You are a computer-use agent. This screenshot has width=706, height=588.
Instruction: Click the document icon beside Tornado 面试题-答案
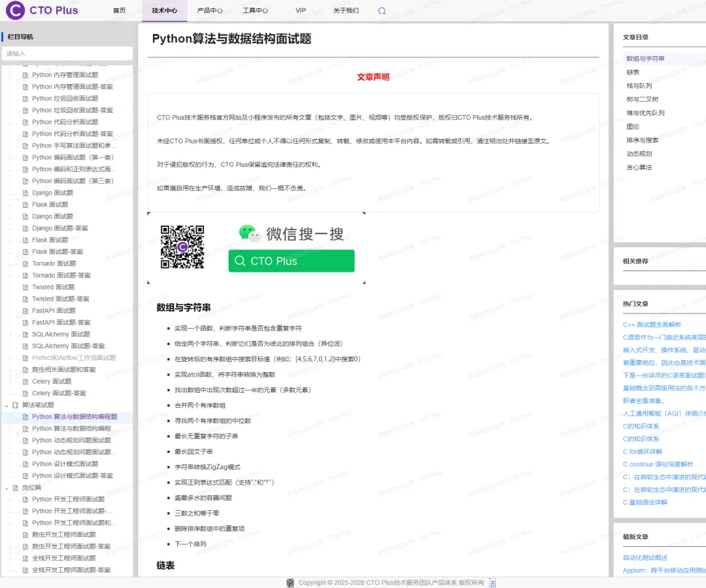pos(25,275)
